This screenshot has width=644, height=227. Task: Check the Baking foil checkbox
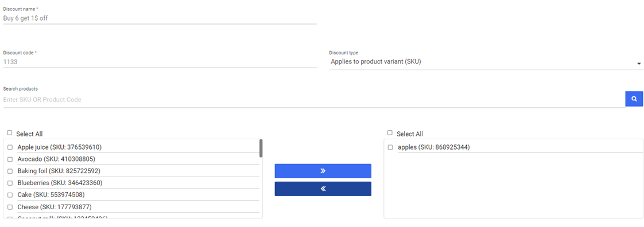point(10,171)
